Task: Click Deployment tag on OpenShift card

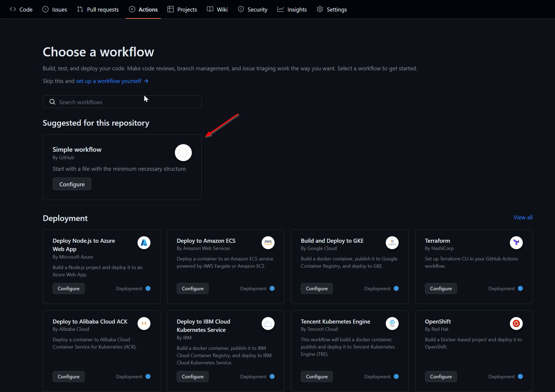Action: 506,377
